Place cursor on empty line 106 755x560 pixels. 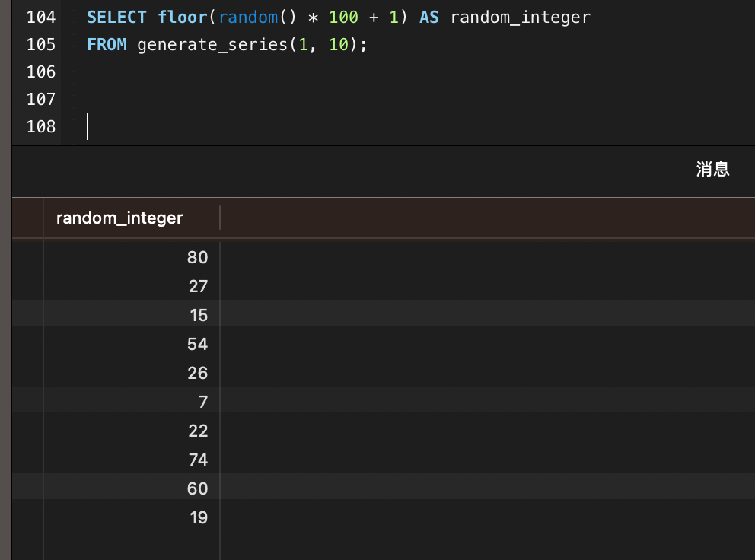point(228,72)
